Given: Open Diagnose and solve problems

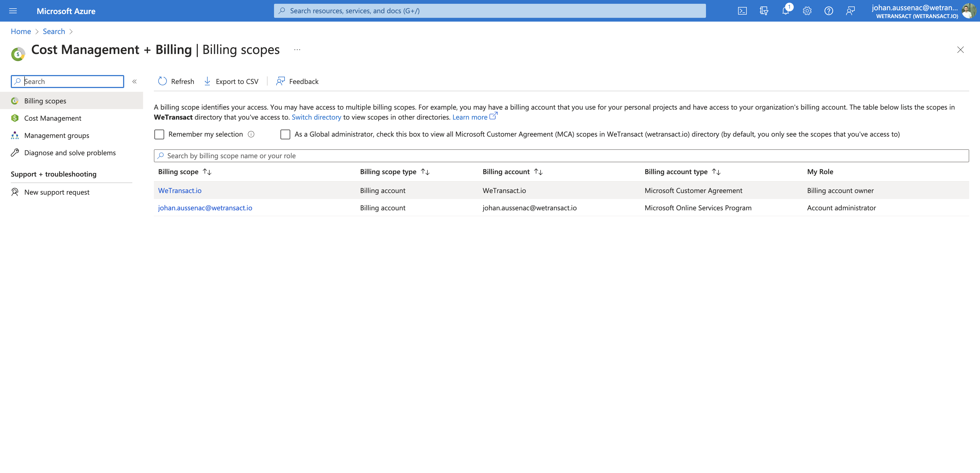Looking at the screenshot, I should [72, 153].
